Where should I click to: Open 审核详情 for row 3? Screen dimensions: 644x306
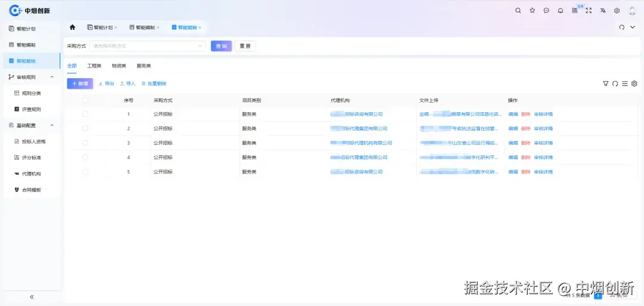pyautogui.click(x=543, y=143)
